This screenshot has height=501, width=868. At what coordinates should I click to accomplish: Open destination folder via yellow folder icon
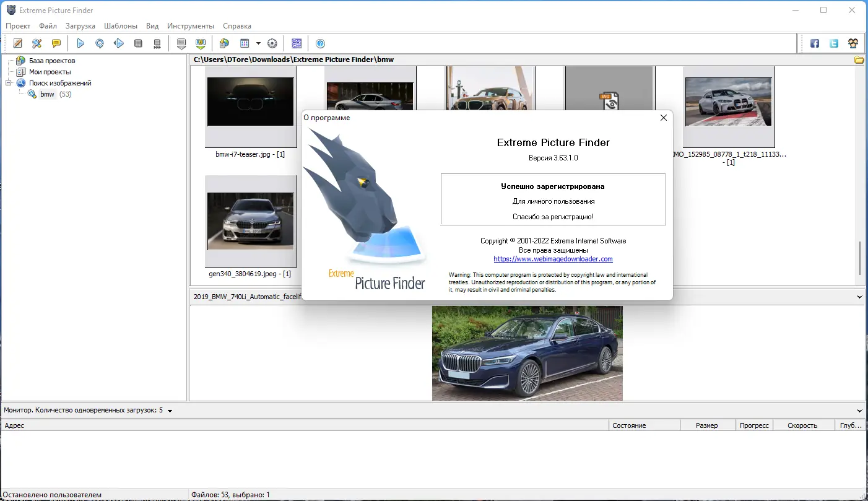click(x=859, y=60)
